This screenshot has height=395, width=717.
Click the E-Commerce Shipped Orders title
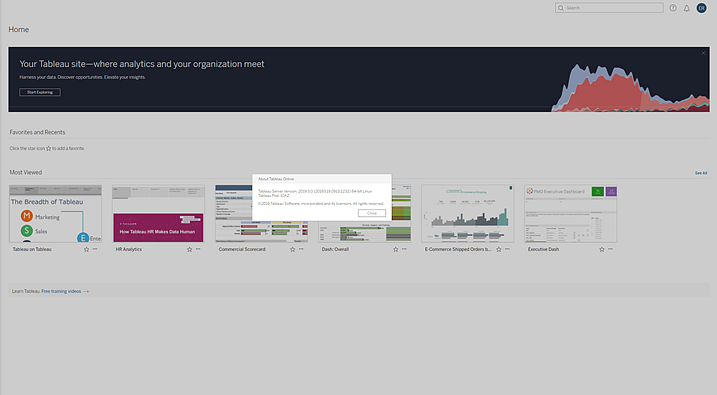pyautogui.click(x=458, y=249)
